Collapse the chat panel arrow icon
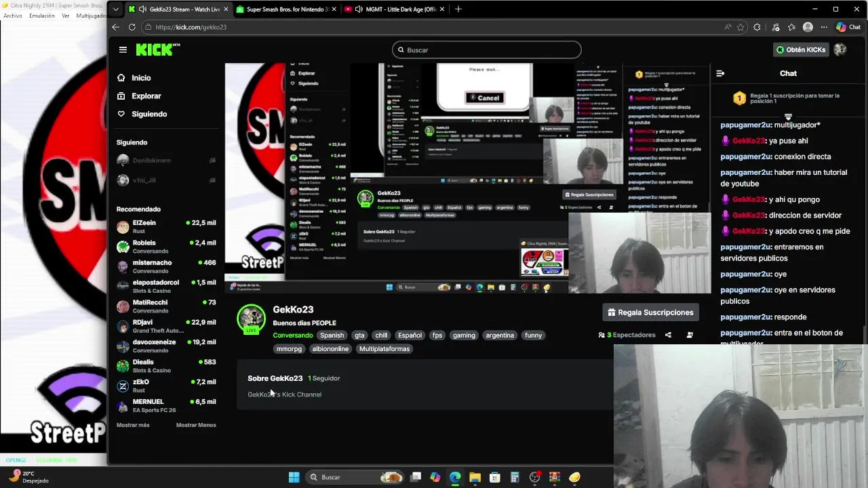Image resolution: width=868 pixels, height=488 pixels. coord(720,73)
